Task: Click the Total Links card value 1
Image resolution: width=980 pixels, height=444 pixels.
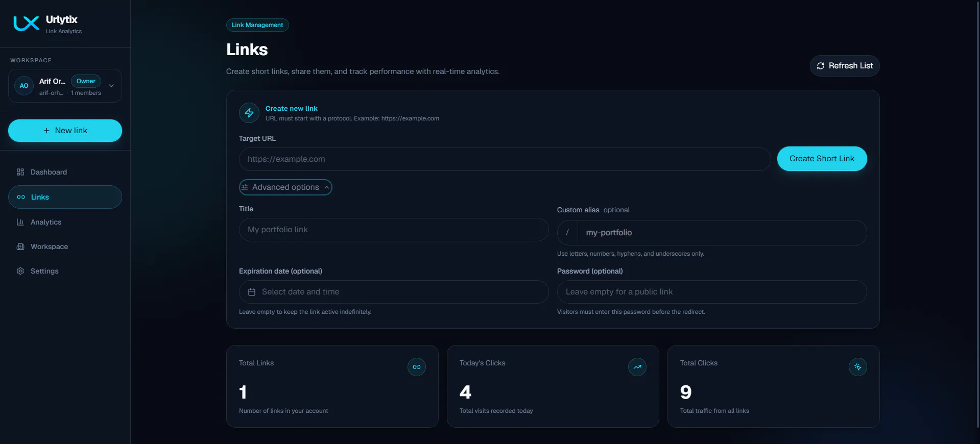Action: coord(243,392)
